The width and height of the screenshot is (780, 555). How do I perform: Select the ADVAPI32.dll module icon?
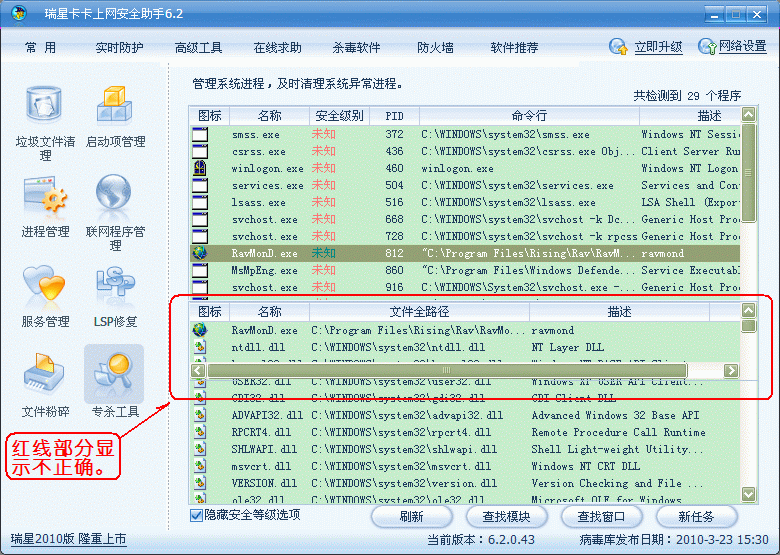200,415
